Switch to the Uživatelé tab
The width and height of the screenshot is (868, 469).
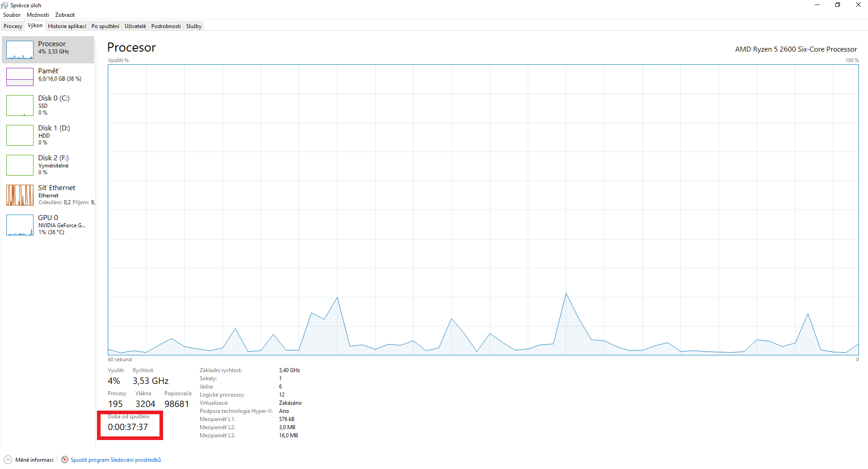[135, 26]
